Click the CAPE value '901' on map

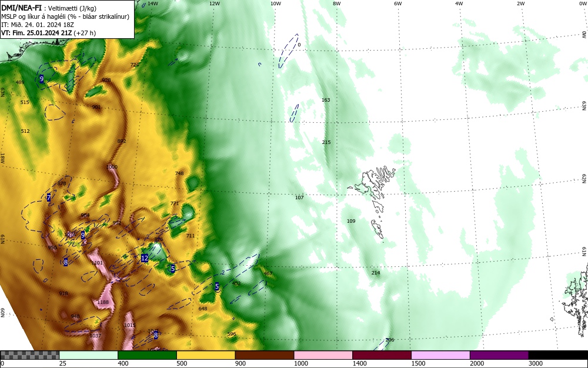96,107
